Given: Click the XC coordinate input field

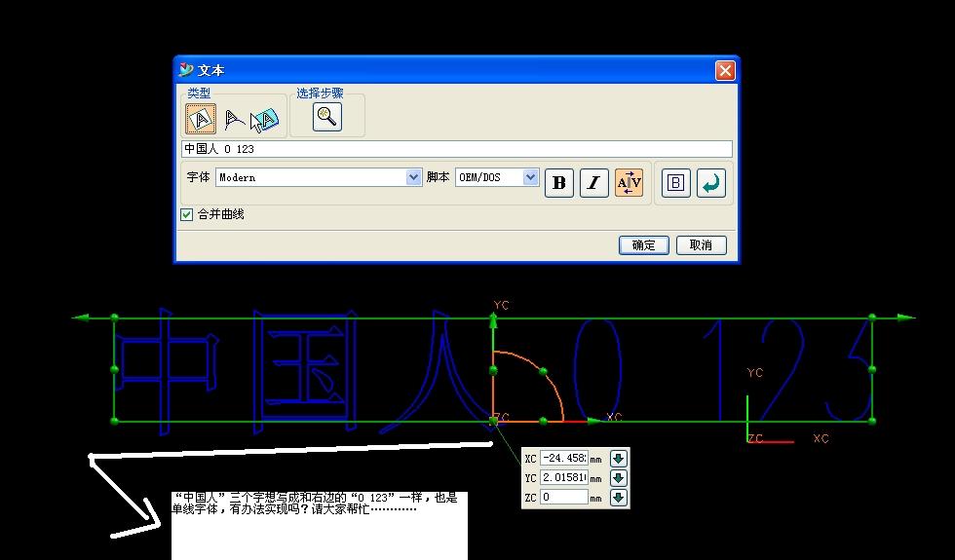Looking at the screenshot, I should click(564, 458).
